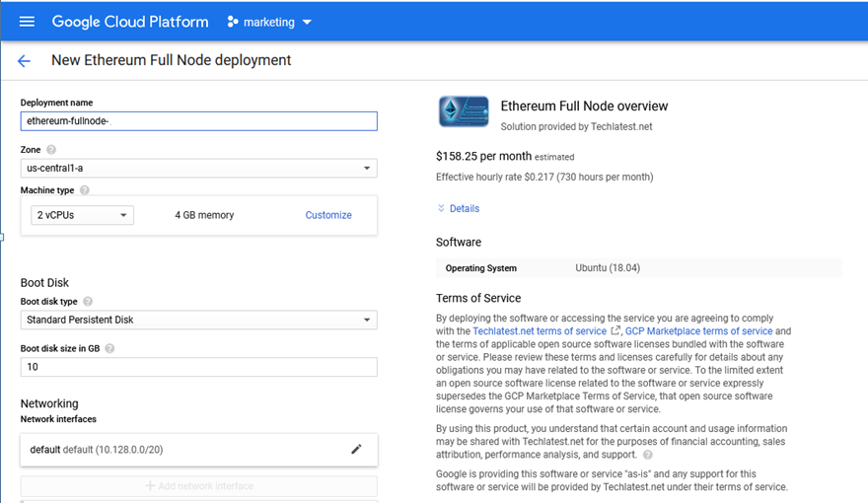Click the Google Cloud Platform logo text
Screen dimensions: 868x503
130,22
